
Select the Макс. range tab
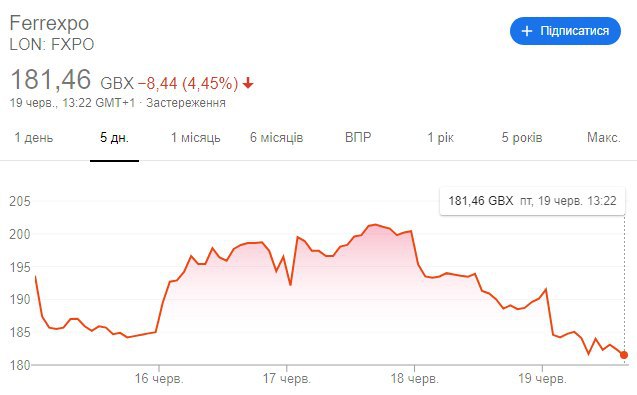(x=604, y=138)
